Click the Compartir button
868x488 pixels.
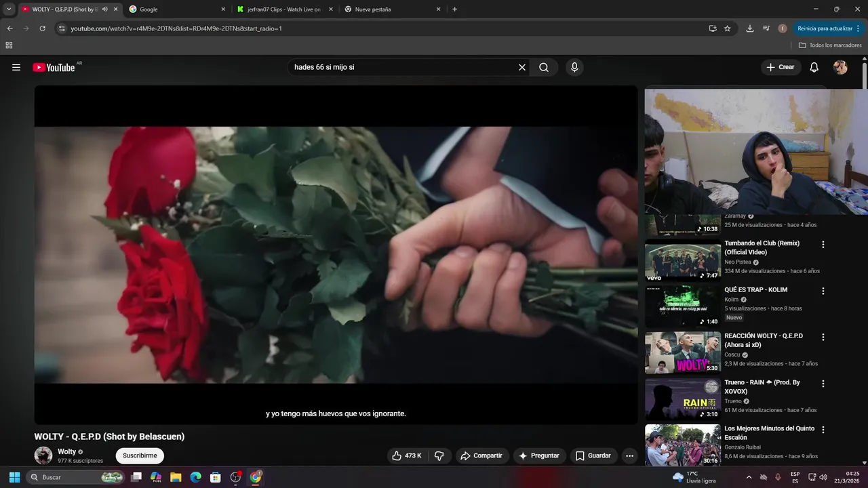click(x=481, y=455)
